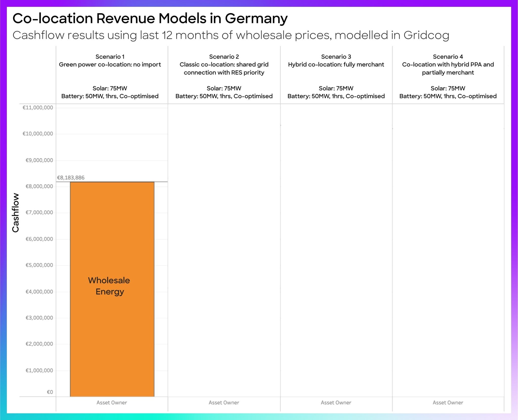Select the Scenario 2 column header
The image size is (518, 420).
click(x=224, y=57)
